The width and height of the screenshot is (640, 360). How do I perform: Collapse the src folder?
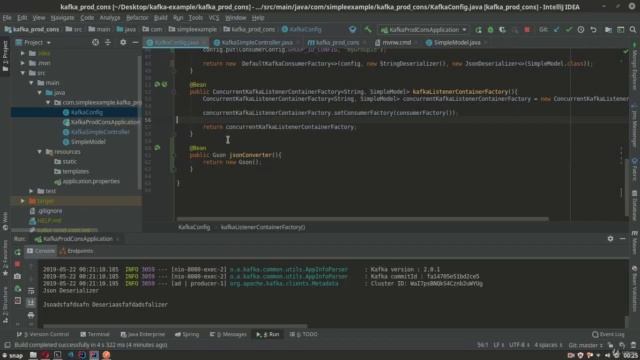tap(23, 73)
